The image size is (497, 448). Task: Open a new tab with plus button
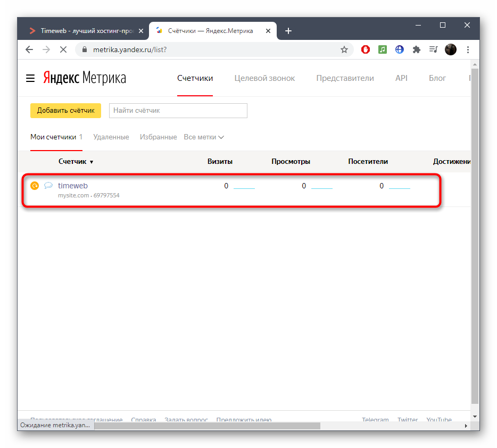click(x=288, y=31)
